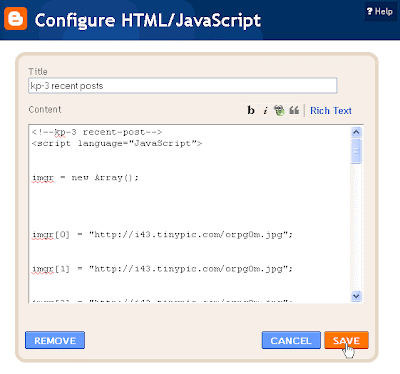The width and height of the screenshot is (400, 374).
Task: Toggle bold formatting icon
Action: (251, 110)
